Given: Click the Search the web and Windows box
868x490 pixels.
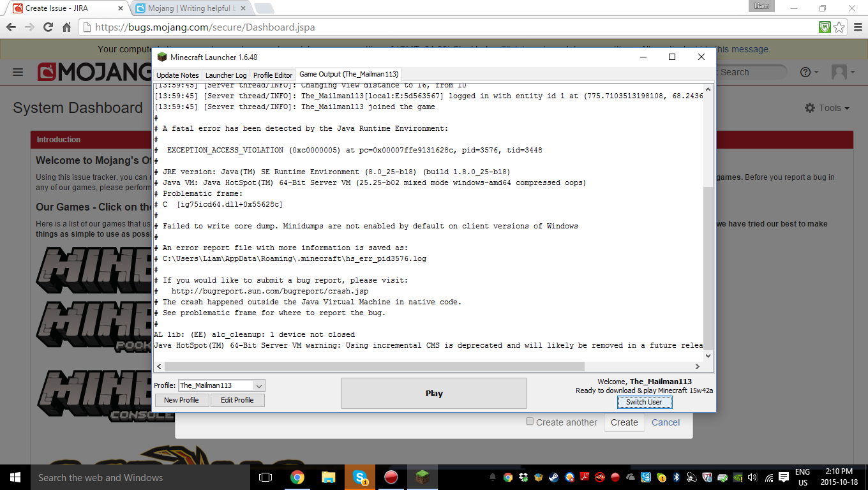Looking at the screenshot, I should tap(140, 477).
